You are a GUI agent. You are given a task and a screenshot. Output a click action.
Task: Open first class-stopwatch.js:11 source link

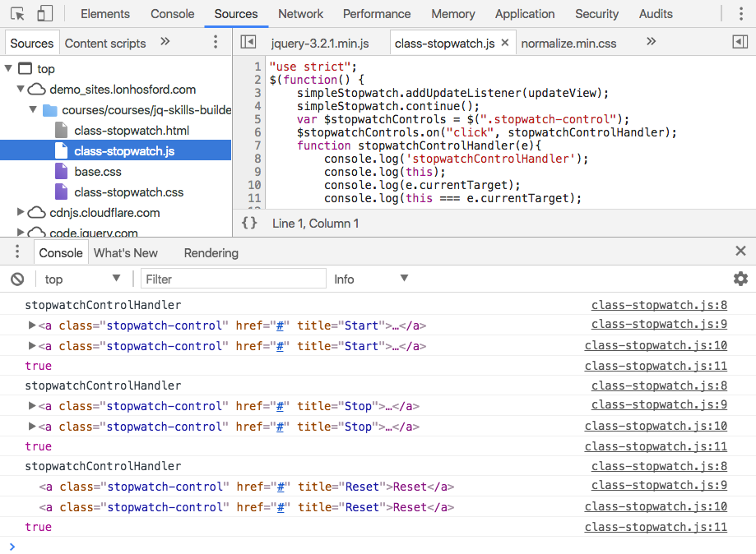tap(656, 366)
